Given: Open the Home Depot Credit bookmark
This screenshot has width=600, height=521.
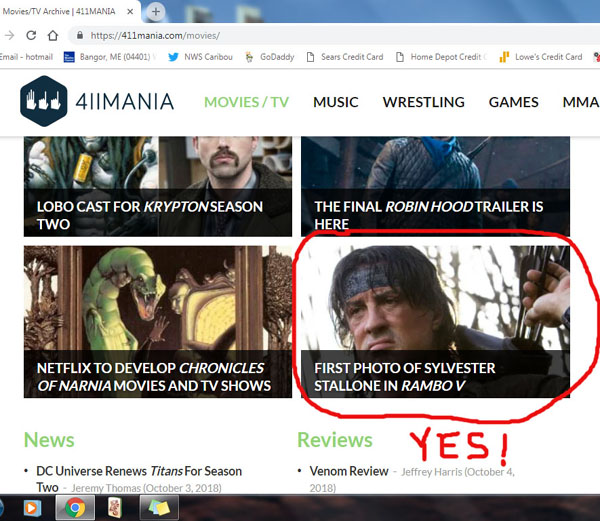Looking at the screenshot, I should point(441,57).
